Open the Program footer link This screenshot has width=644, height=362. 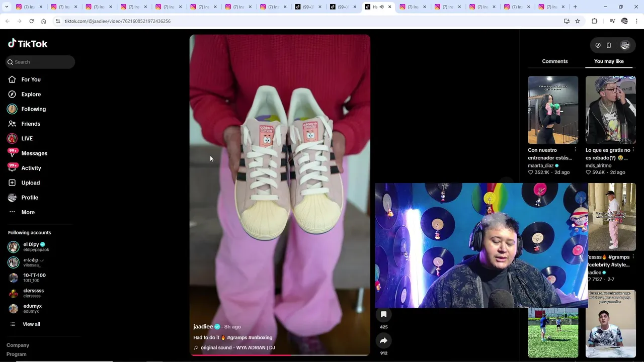17,354
